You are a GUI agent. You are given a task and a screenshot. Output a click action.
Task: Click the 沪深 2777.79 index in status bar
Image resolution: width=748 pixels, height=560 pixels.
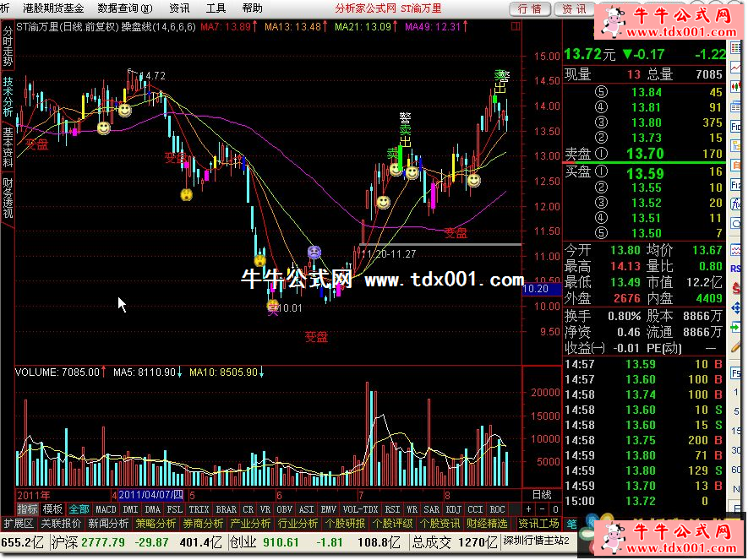(88, 543)
